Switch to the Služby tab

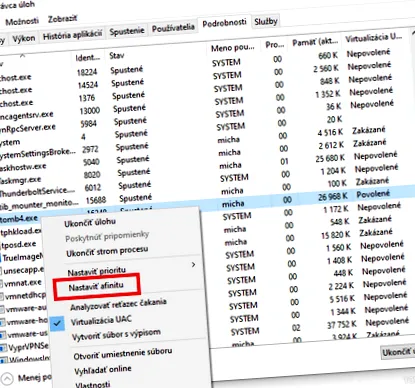pyautogui.click(x=266, y=22)
